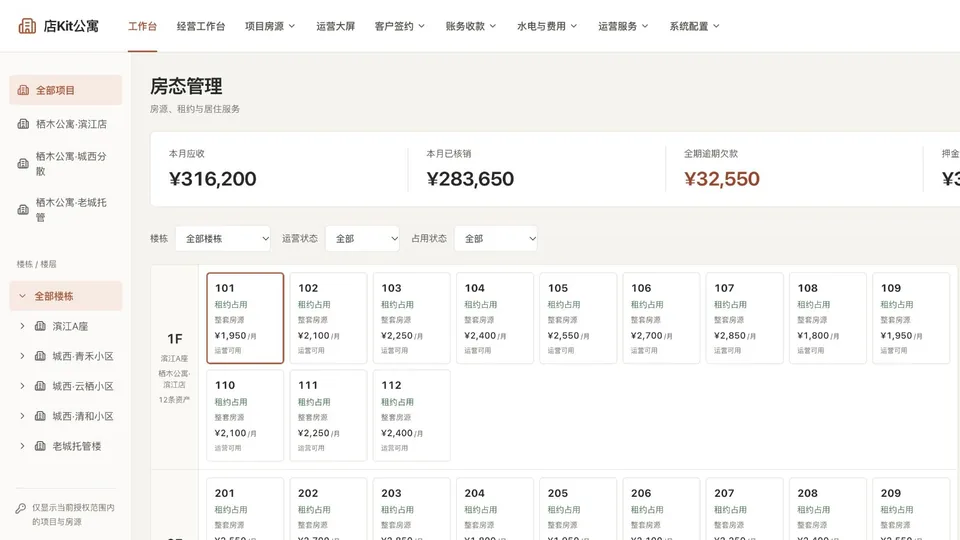The image size is (960, 540).
Task: Open room card 208
Action: [x=828, y=509]
